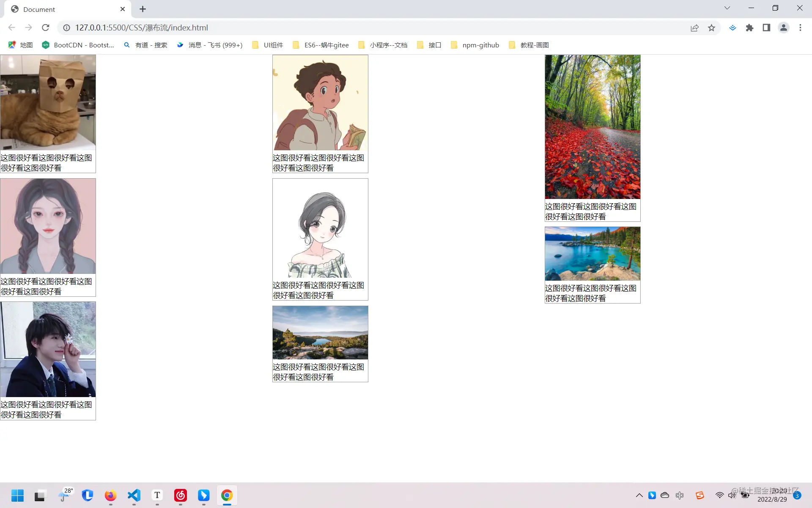
Task: Open the Chrome three-dot menu
Action: coord(800,28)
